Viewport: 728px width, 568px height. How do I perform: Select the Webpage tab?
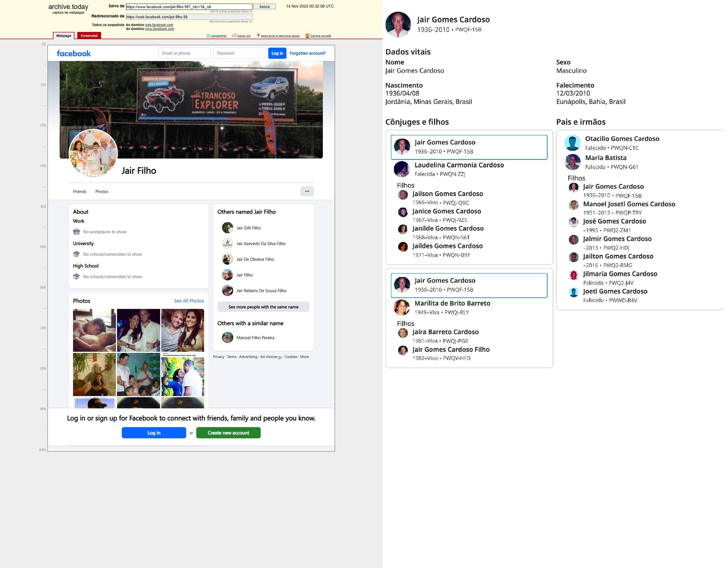(64, 36)
